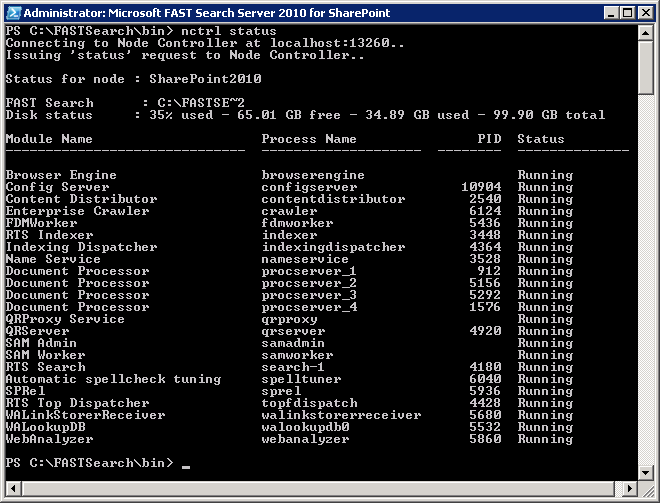
Task: Click the 'SAM Admin' module name
Action: tap(41, 343)
